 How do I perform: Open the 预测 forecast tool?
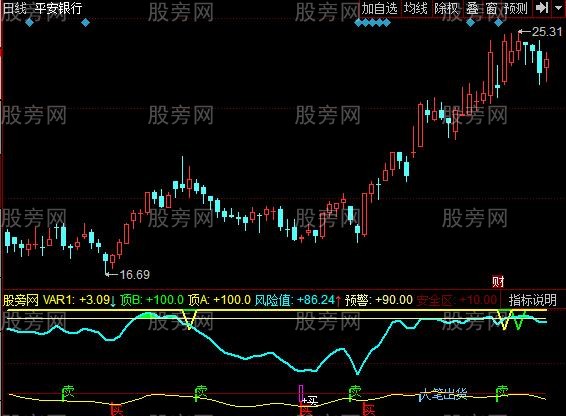click(516, 8)
